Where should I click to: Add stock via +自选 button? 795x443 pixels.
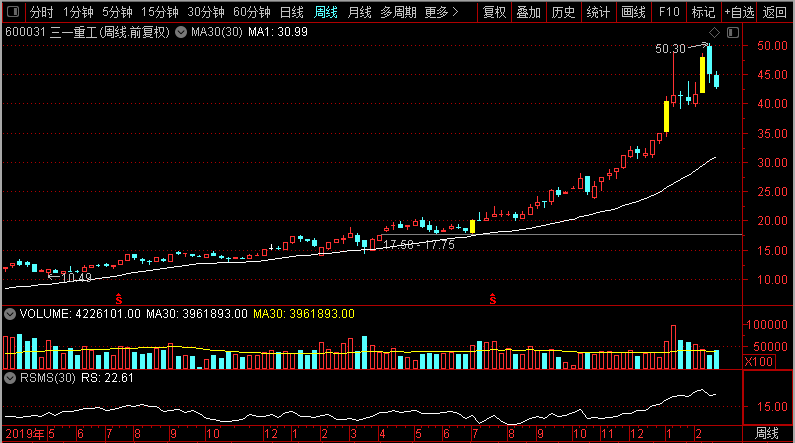coord(739,12)
